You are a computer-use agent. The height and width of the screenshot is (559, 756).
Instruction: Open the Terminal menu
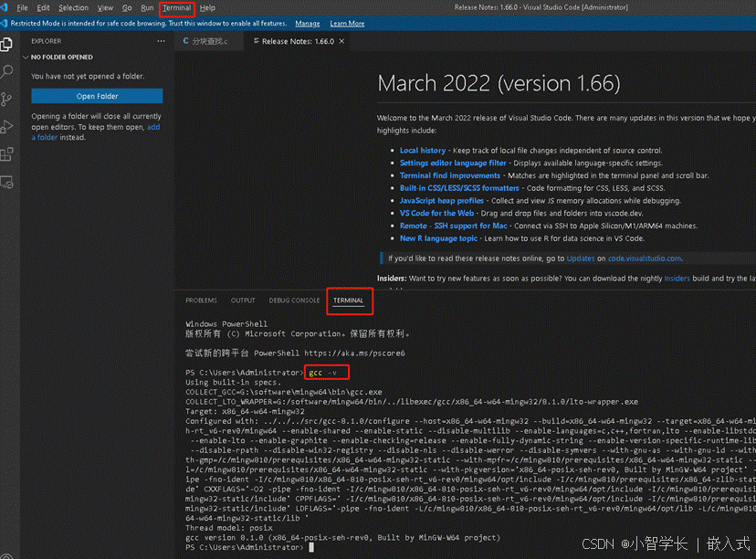pyautogui.click(x=176, y=7)
